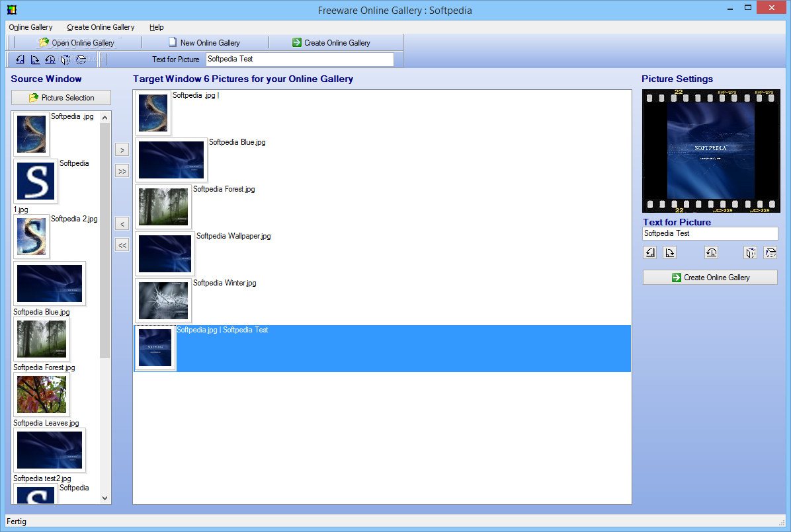Click Source Window scrollbar up arrow

pyautogui.click(x=105, y=118)
